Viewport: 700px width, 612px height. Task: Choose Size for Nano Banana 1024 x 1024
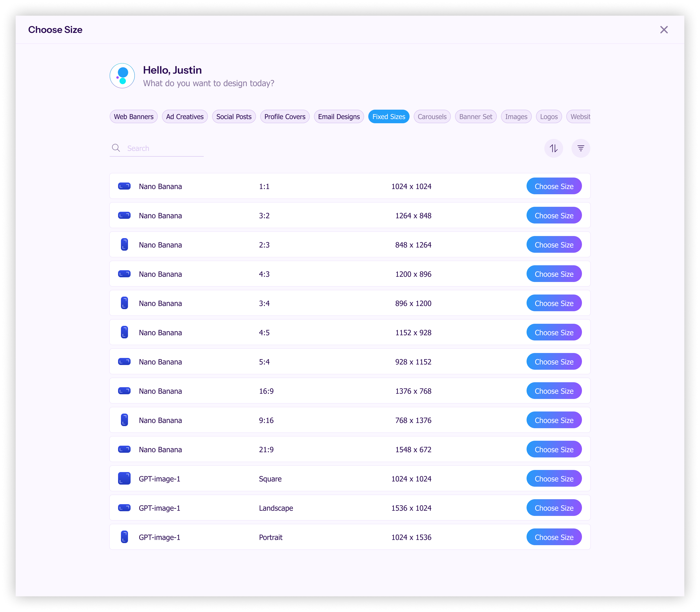click(x=554, y=186)
